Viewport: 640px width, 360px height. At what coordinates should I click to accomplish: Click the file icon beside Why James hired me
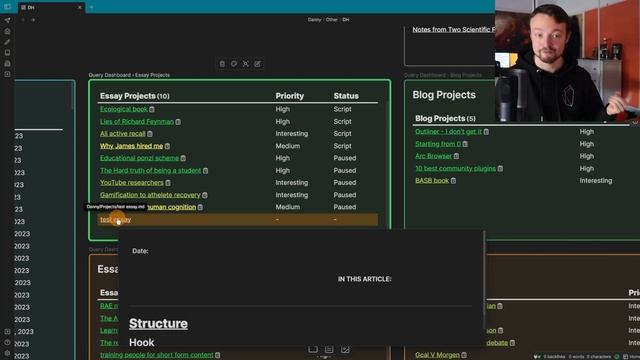(x=167, y=146)
